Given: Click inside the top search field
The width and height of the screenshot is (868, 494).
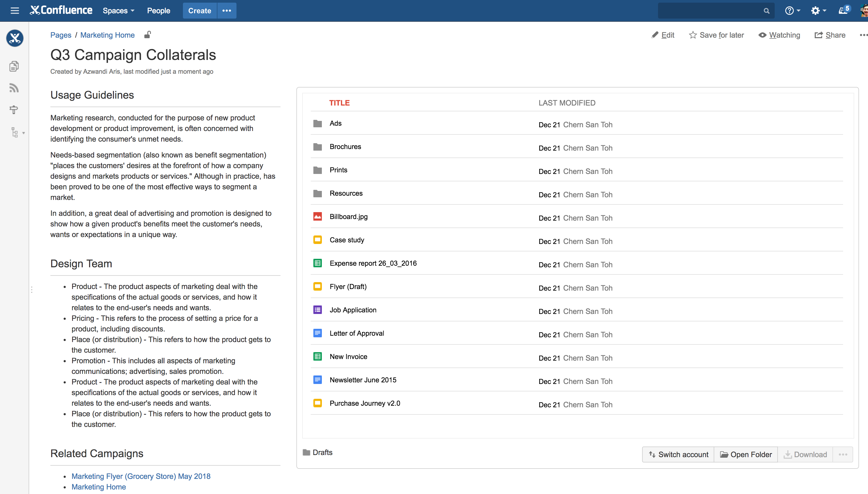Looking at the screenshot, I should 709,11.
